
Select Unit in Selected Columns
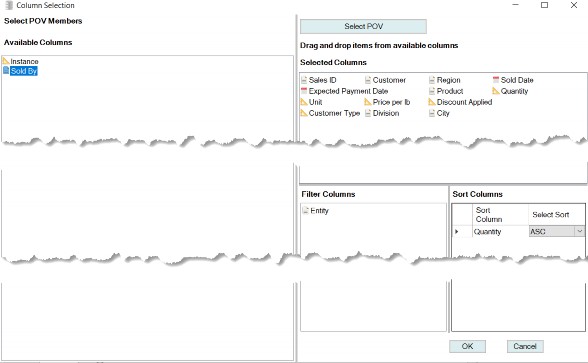315,102
